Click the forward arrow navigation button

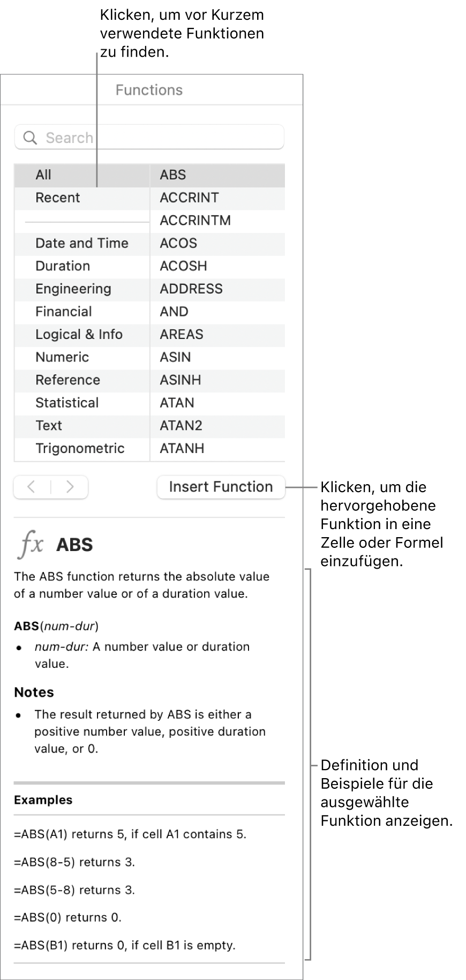(70, 487)
